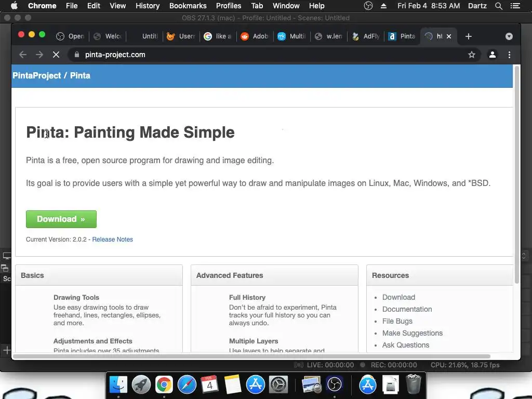Open the Profiles menu

229,6
